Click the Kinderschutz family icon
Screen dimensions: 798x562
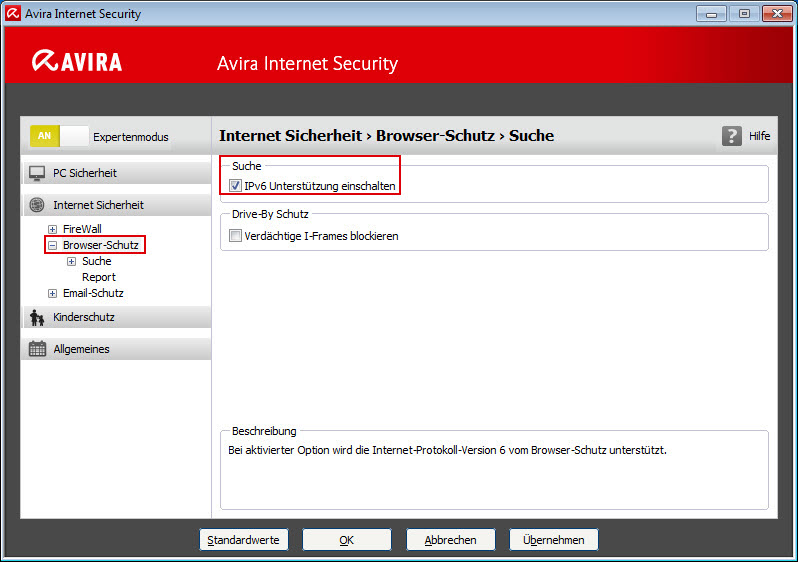coord(37,318)
